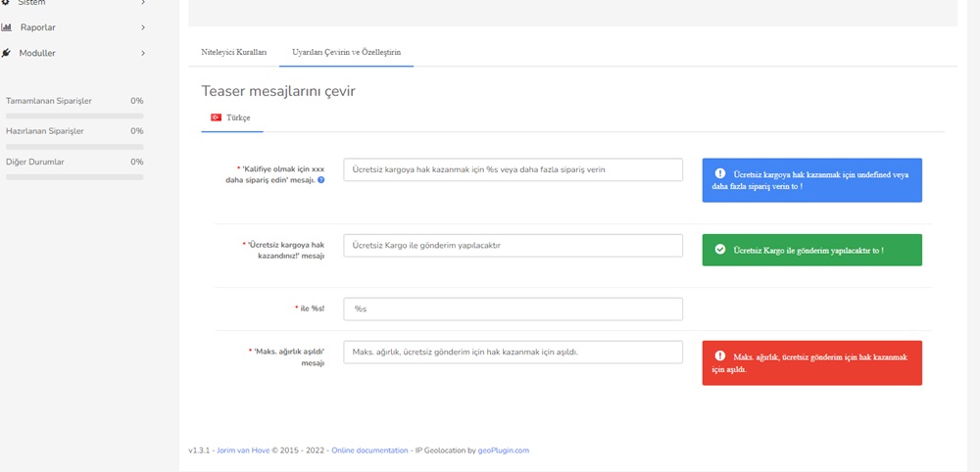The image size is (980, 472).
Task: Click the Diğer Durumlar progress bar
Action: point(74,177)
